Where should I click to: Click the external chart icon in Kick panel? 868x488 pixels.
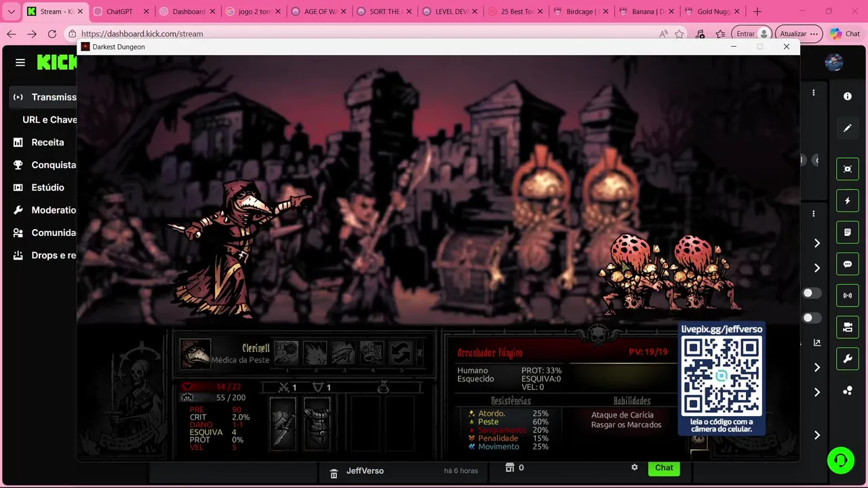pos(817,343)
